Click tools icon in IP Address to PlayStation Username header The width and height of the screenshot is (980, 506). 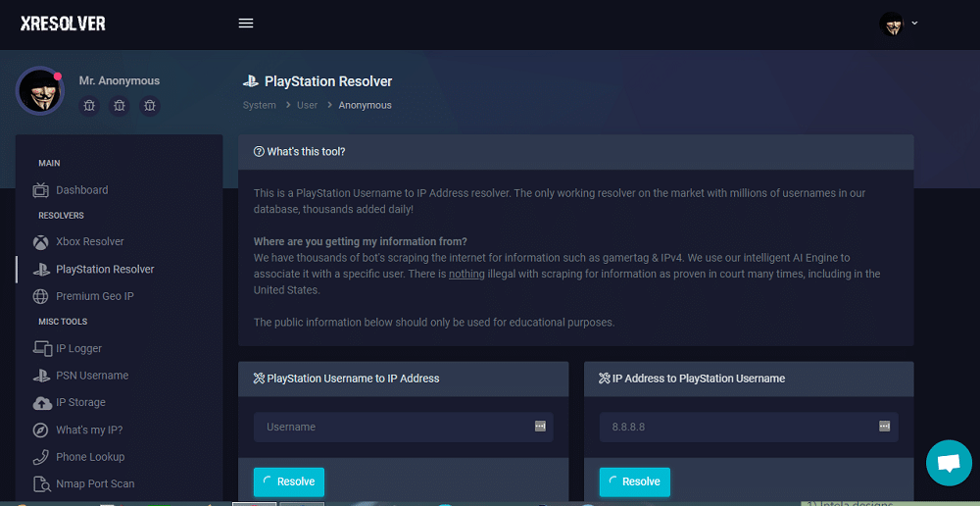pos(605,379)
